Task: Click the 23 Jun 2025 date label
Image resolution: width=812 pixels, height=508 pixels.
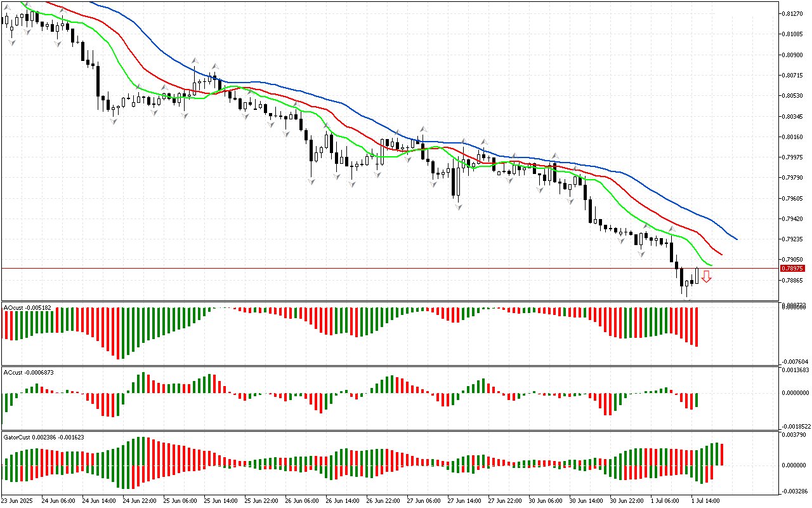Action: 19,501
